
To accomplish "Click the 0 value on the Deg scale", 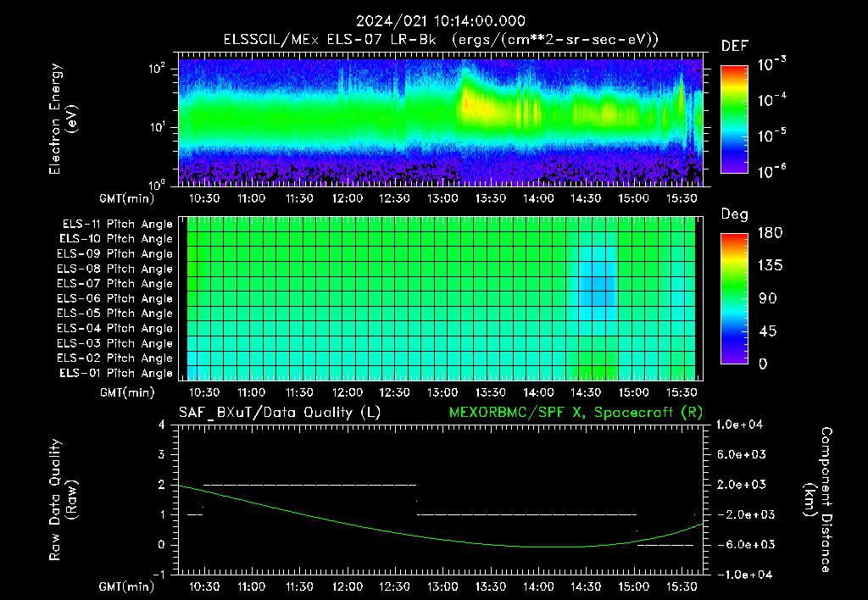I will point(764,364).
